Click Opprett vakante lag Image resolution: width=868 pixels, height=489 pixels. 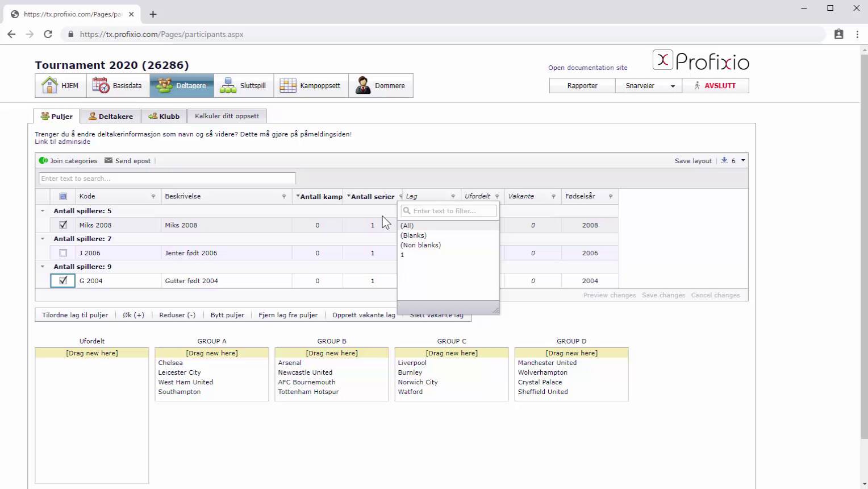[x=364, y=315]
